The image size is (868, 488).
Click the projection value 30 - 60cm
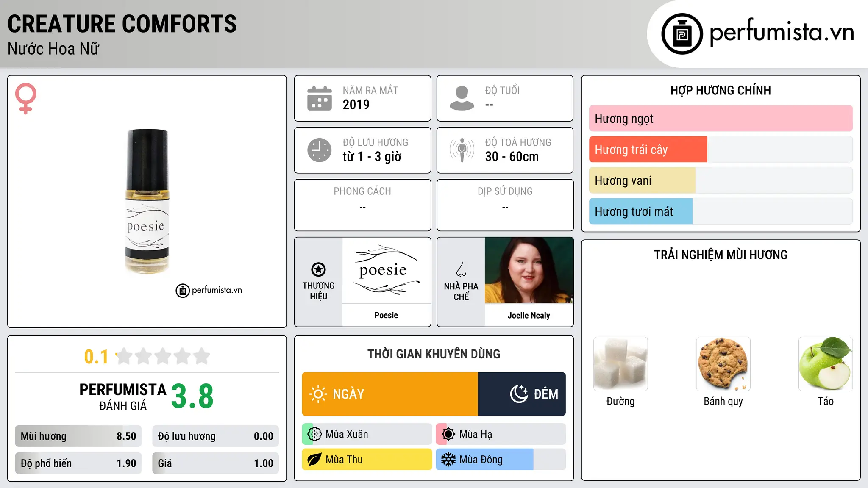[512, 157]
